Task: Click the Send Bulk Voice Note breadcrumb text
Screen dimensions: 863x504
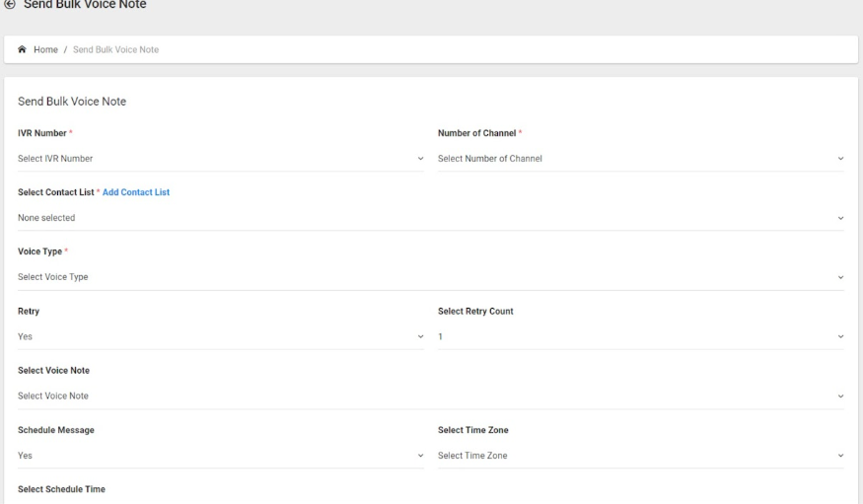Action: coord(115,49)
